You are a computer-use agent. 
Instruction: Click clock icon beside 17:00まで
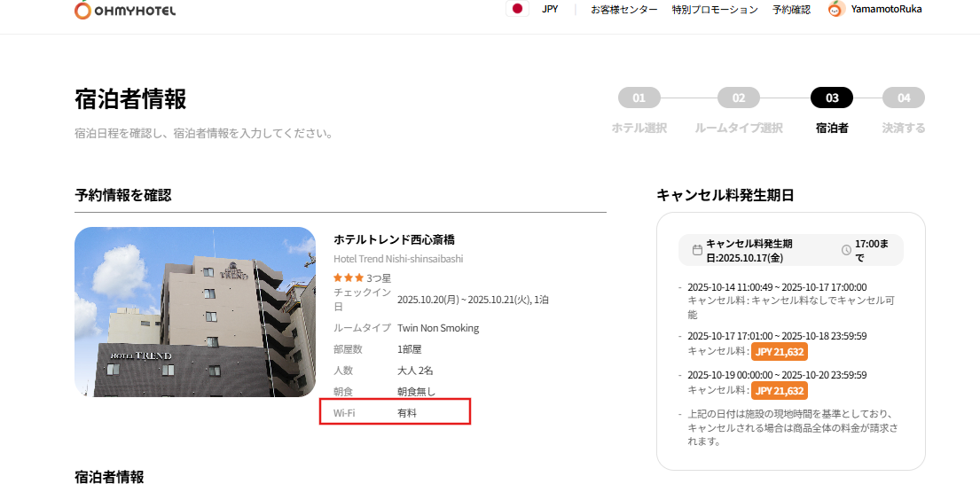coord(846,250)
